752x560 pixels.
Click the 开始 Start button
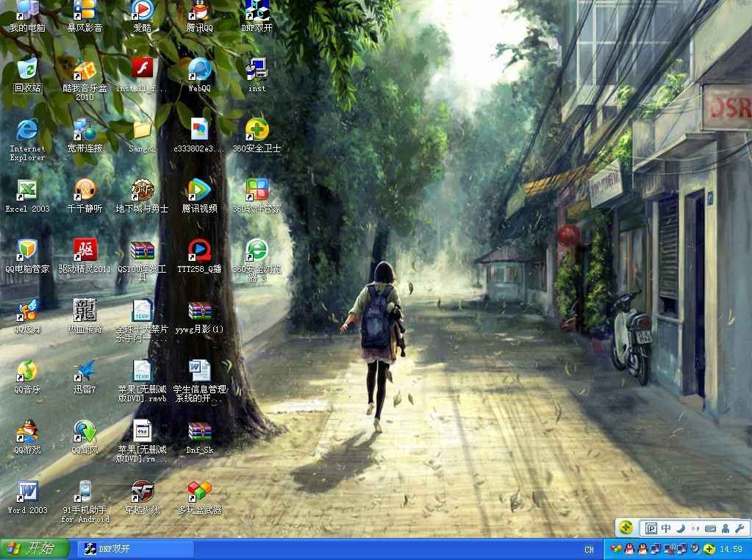tap(35, 548)
